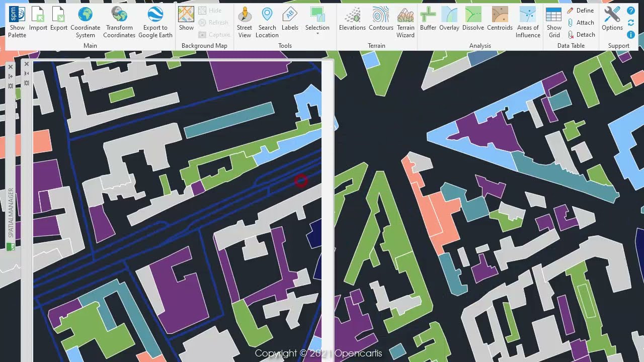Click the Labels tool
The image size is (644, 362).
(290, 19)
